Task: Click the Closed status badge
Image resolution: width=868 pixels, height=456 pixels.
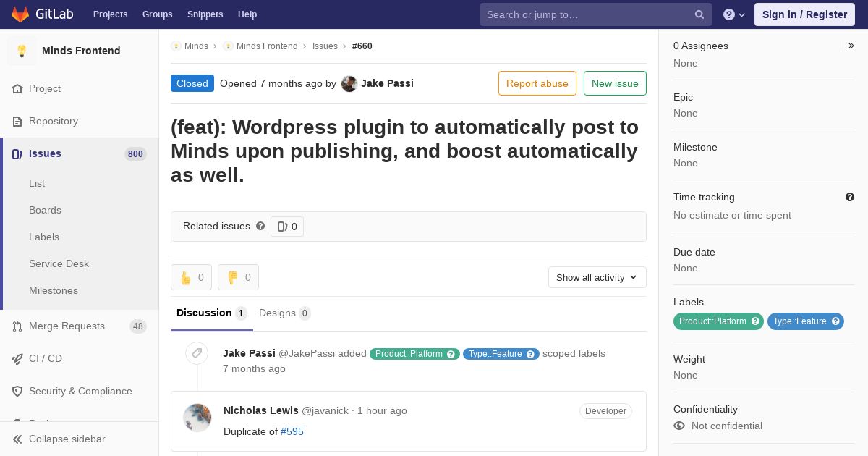Action: 192,83
